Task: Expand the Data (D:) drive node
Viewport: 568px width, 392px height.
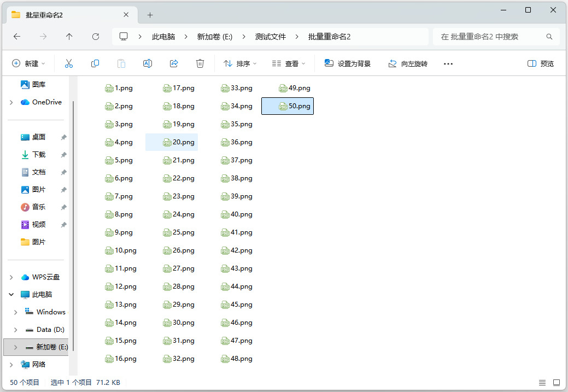Action: 15,330
